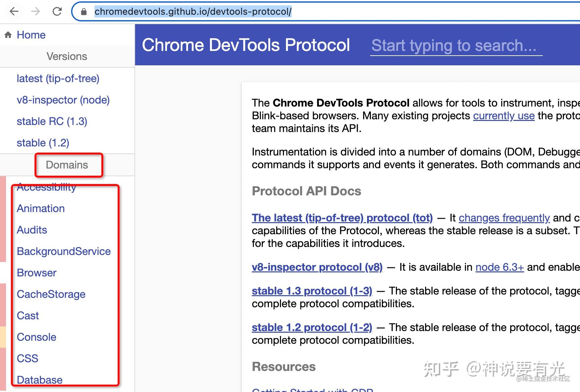Open the CacheStorage domain
The height and width of the screenshot is (392, 580).
coord(51,294)
